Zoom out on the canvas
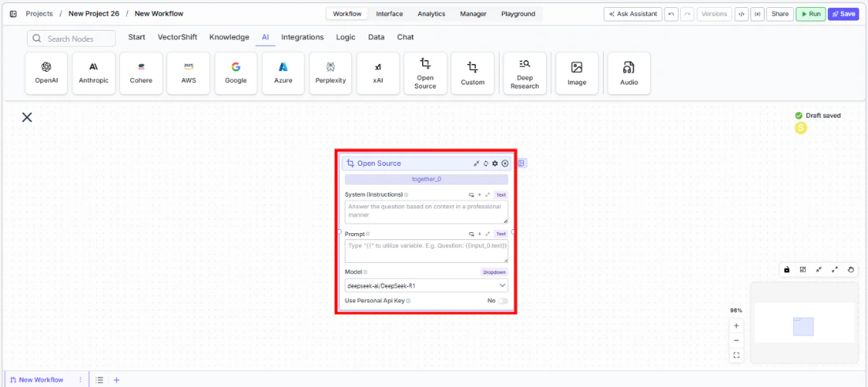 tap(736, 340)
